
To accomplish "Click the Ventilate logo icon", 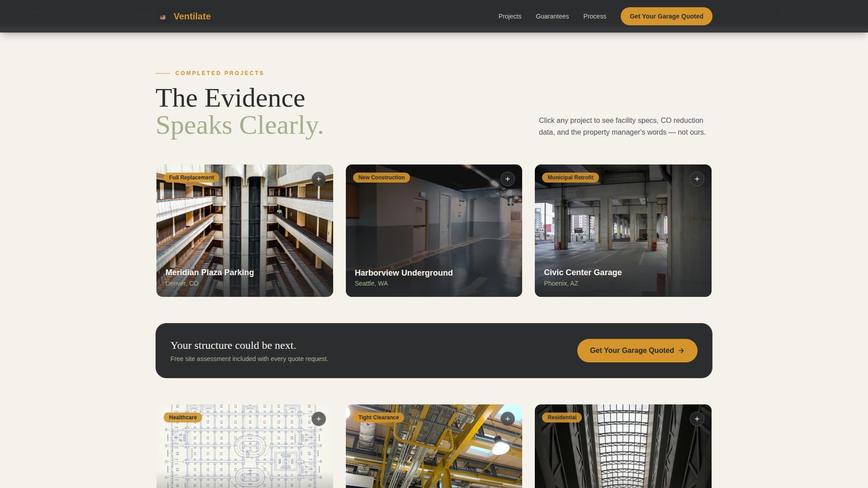I will pyautogui.click(x=163, y=17).
